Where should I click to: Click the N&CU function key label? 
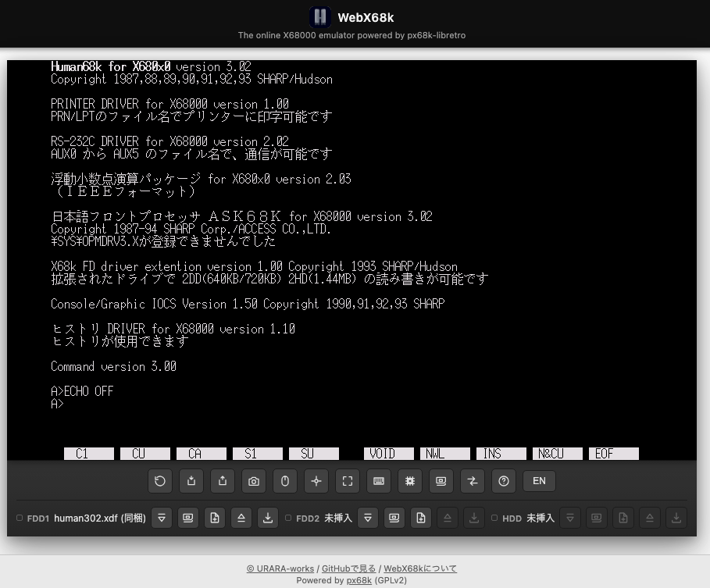(x=558, y=454)
